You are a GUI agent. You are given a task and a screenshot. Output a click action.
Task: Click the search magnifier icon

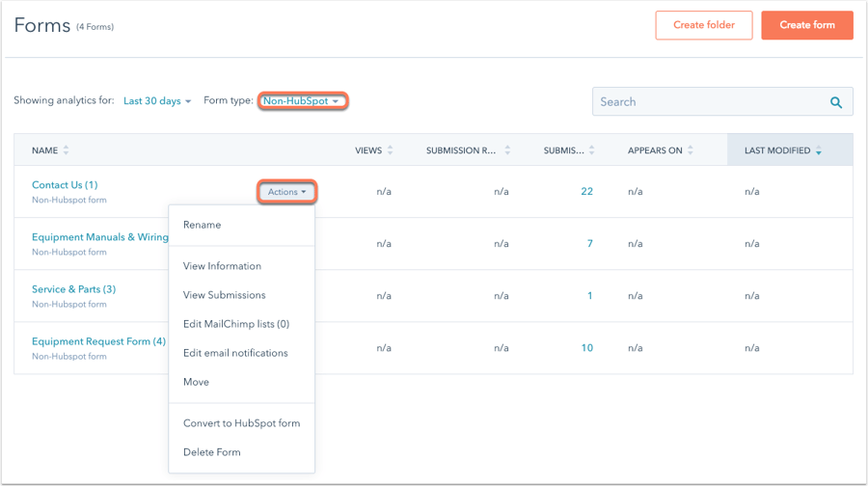click(836, 102)
